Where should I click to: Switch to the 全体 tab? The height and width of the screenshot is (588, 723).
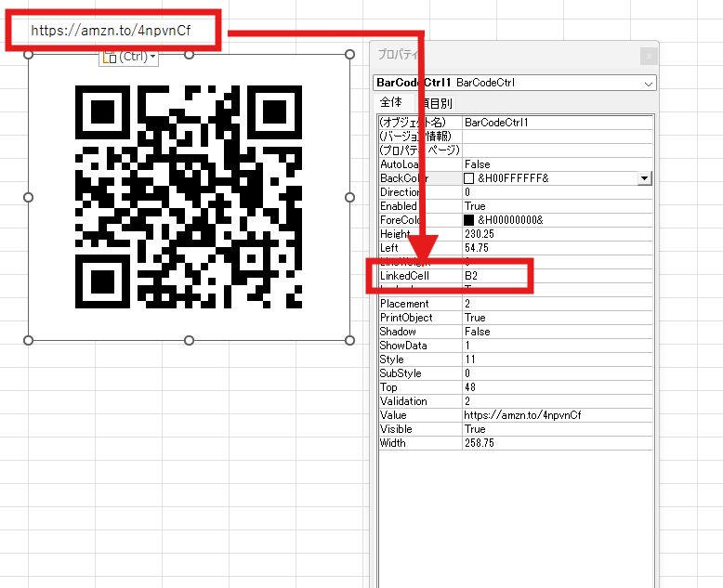click(x=391, y=102)
